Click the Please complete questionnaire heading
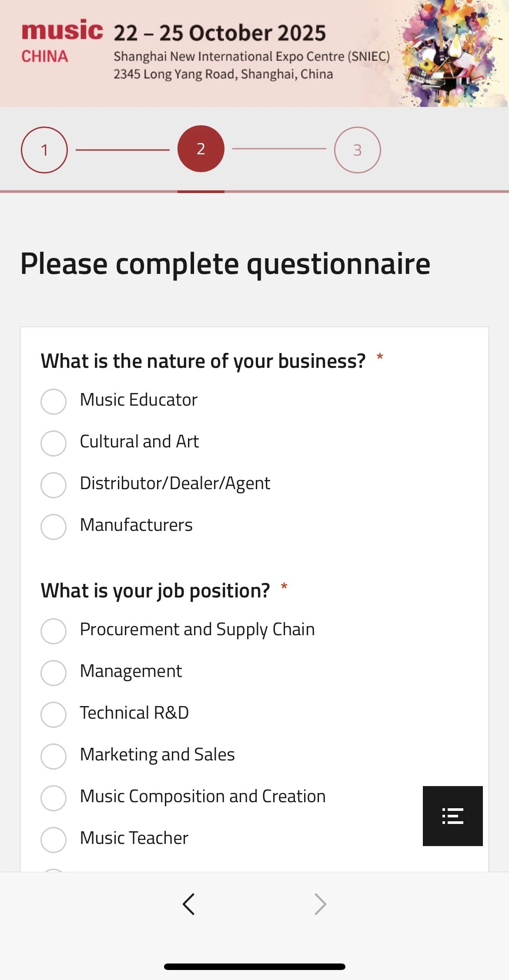The height and width of the screenshot is (980, 509). click(x=225, y=264)
